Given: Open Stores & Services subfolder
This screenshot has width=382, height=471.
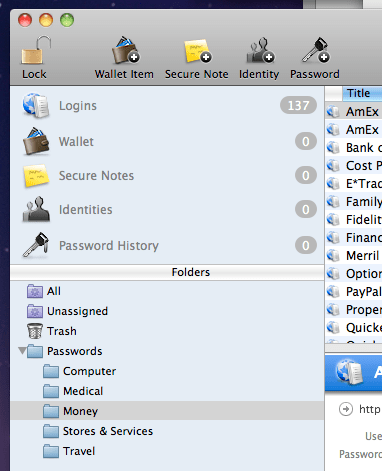Looking at the screenshot, I should coord(167,431).
